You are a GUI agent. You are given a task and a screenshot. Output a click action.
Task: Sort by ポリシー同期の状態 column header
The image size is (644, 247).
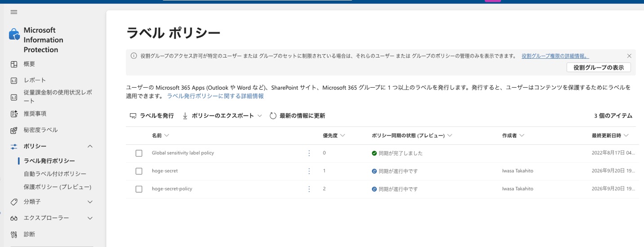click(x=412, y=135)
